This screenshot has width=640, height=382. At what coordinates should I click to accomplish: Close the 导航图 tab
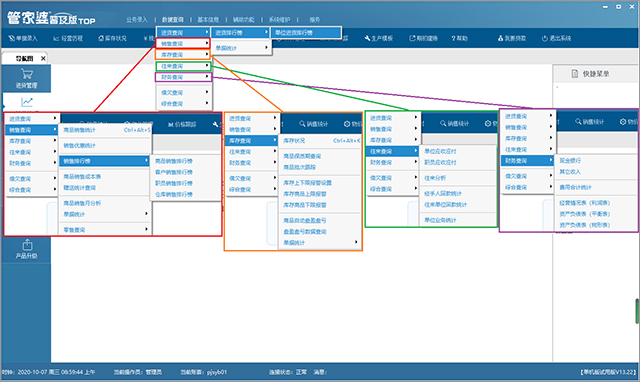[x=43, y=59]
